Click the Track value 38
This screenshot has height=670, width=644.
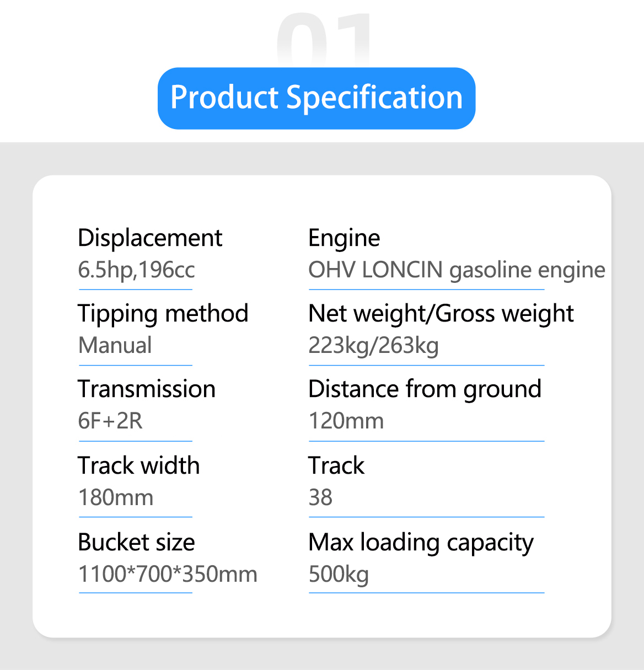point(320,497)
